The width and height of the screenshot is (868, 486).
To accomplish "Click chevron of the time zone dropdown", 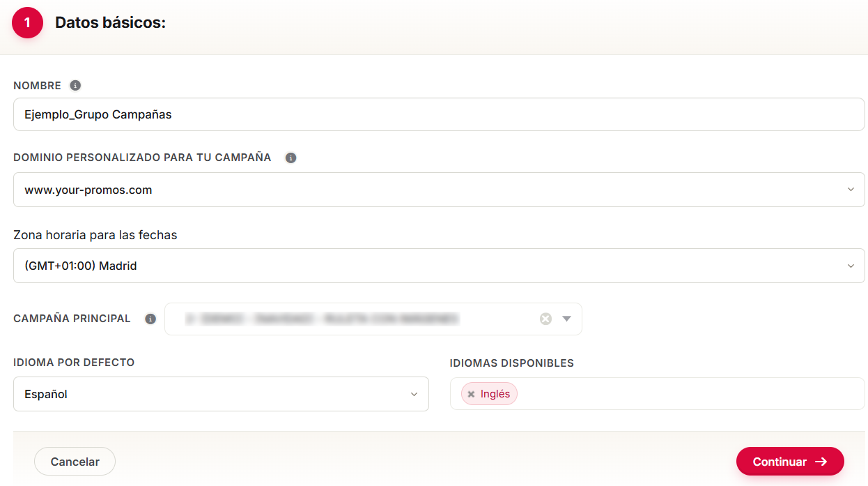I will pyautogui.click(x=851, y=266).
